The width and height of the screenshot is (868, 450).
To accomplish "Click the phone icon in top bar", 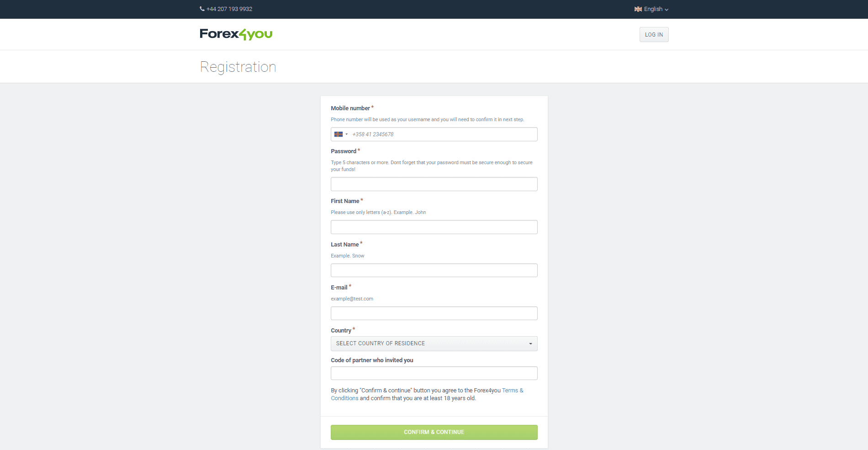I will [x=202, y=9].
